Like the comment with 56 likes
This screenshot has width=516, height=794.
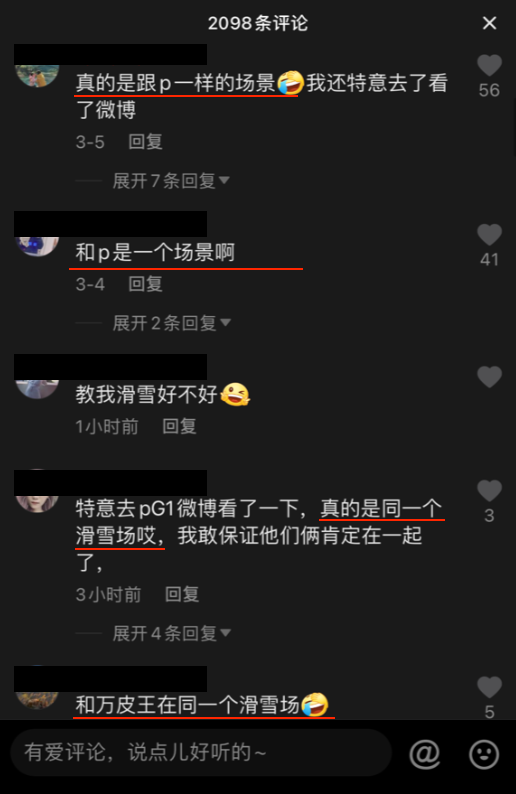489,65
